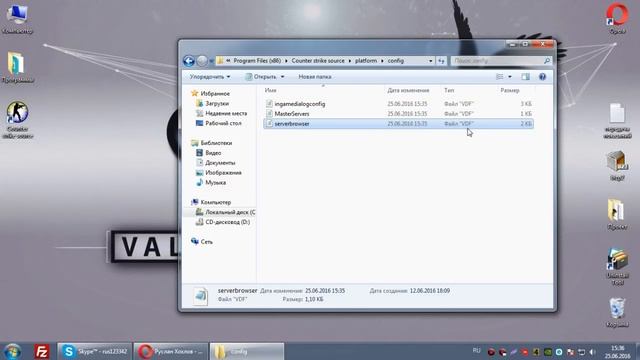The image size is (640, 360).
Task: Select Проект folder desktop icon
Action: pyautogui.click(x=617, y=214)
